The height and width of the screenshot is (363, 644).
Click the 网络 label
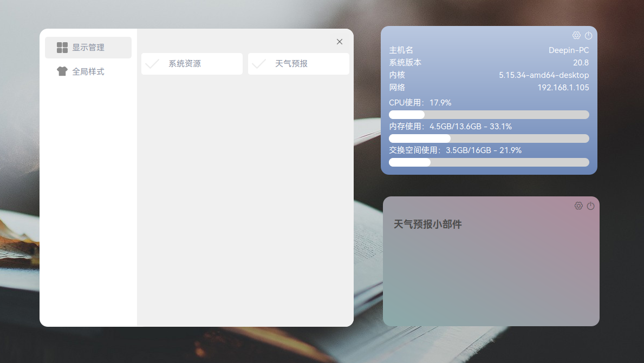pos(397,87)
